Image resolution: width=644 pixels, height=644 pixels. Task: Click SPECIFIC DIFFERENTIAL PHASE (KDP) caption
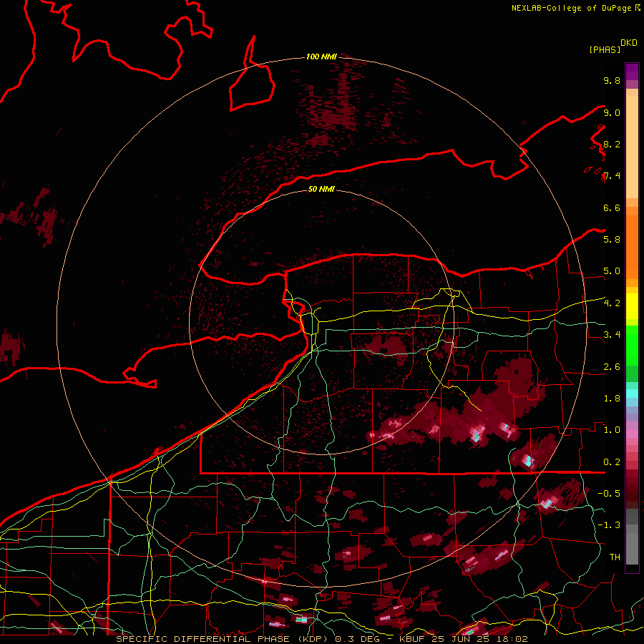(223, 639)
